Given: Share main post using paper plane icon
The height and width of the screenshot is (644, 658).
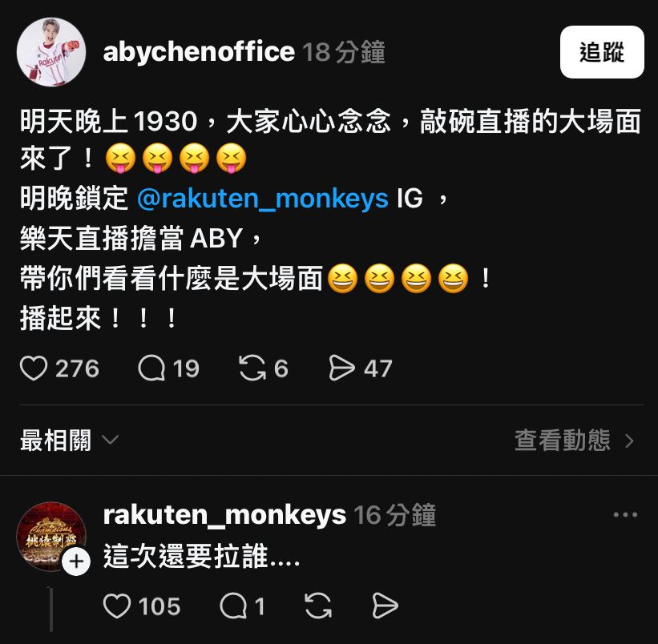Looking at the screenshot, I should pyautogui.click(x=341, y=368).
